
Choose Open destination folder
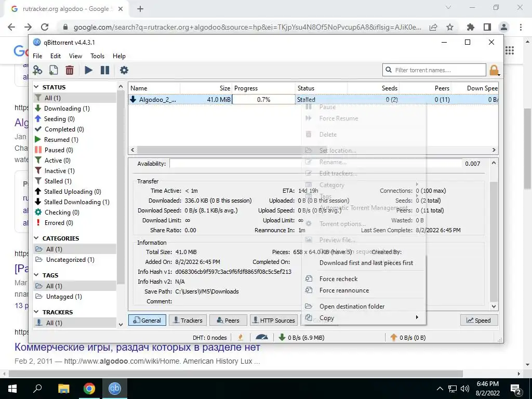[x=363, y=307]
